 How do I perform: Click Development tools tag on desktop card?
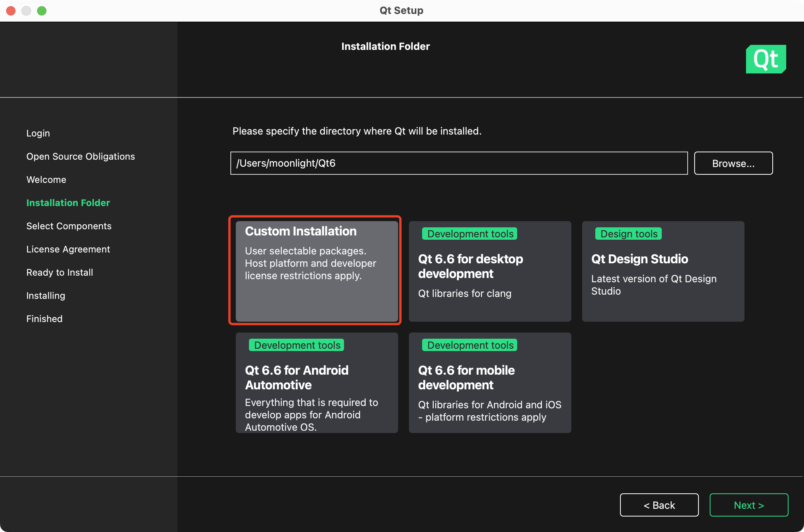pos(470,234)
